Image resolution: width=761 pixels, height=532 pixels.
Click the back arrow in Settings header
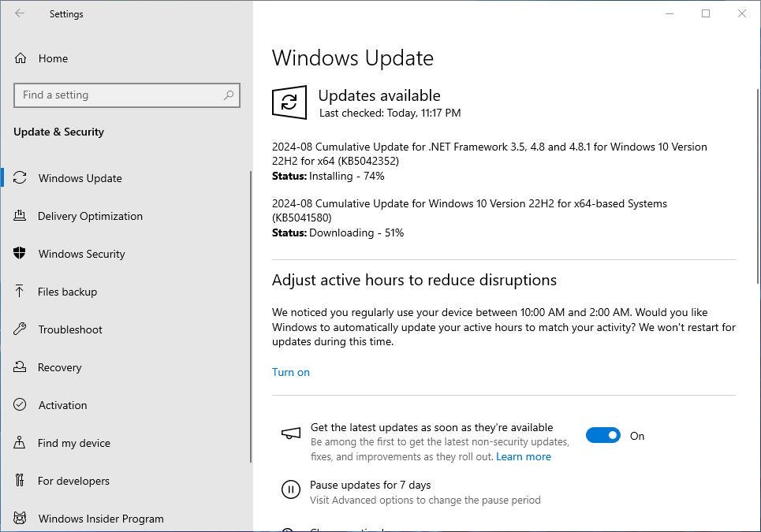tap(20, 13)
